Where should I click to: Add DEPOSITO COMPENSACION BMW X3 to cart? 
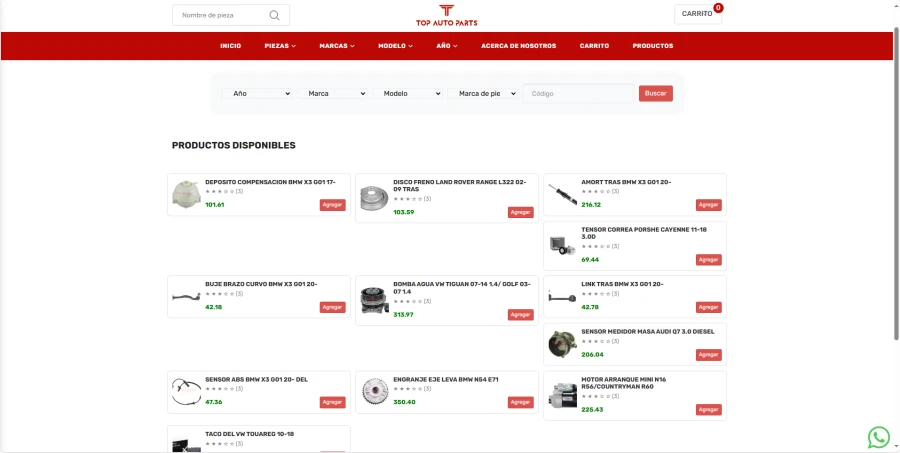[x=332, y=205]
